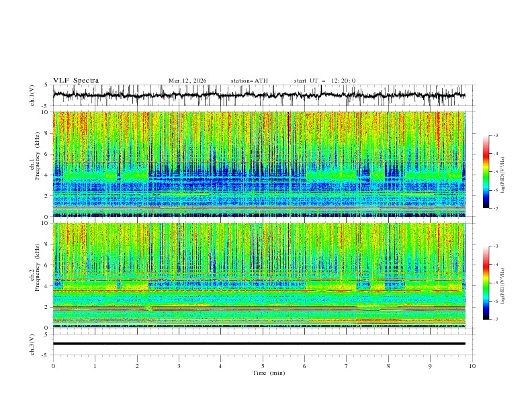Click the "station=ATH" header label
Screen dimensions: 532x411
point(249,81)
